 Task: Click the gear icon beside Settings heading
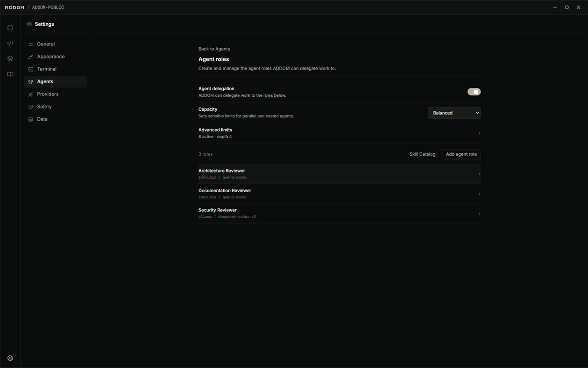tap(29, 24)
